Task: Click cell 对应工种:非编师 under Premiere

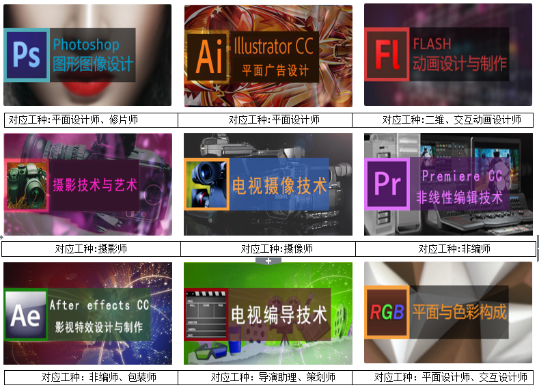Action: coord(445,249)
